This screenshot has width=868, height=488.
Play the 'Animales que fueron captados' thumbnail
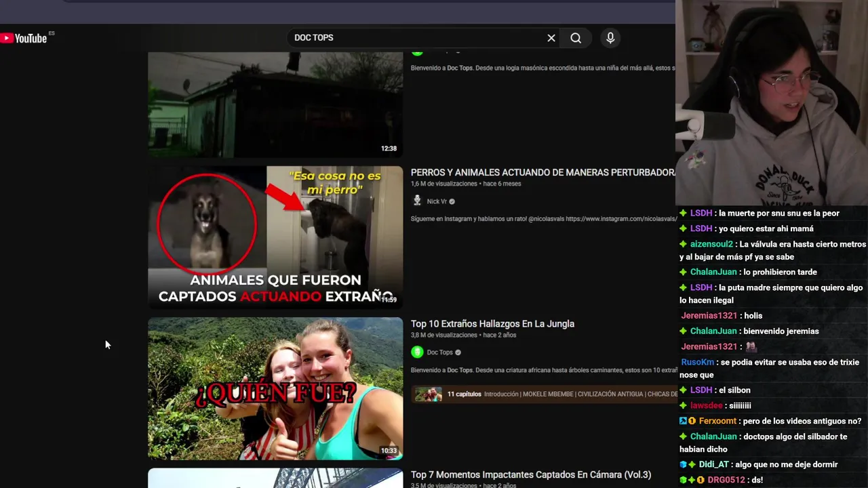[275, 237]
